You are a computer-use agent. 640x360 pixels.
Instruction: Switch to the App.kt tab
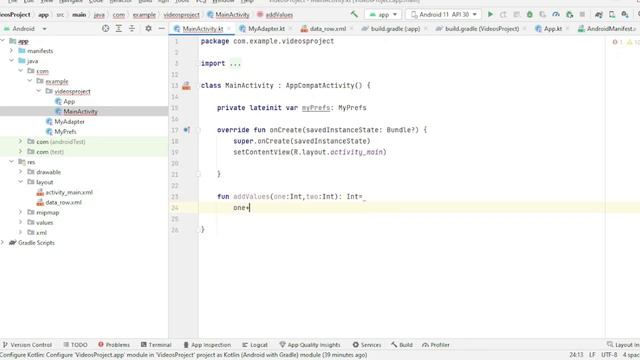[553, 29]
